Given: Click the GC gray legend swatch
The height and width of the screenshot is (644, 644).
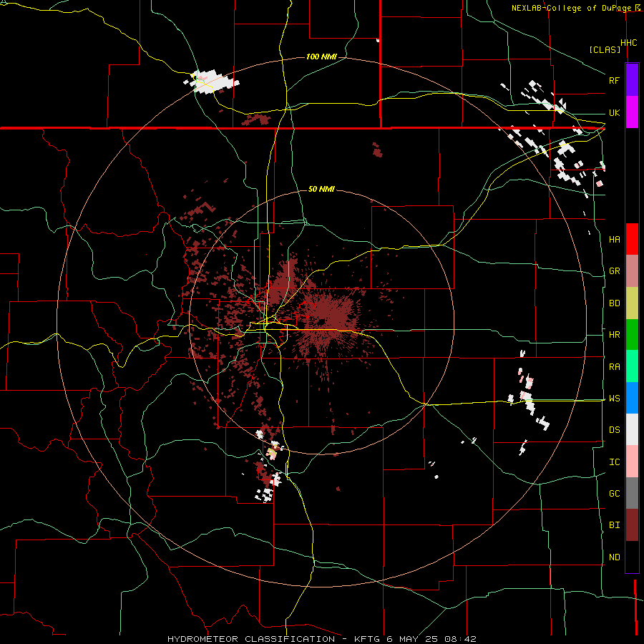Looking at the screenshot, I should click(632, 493).
